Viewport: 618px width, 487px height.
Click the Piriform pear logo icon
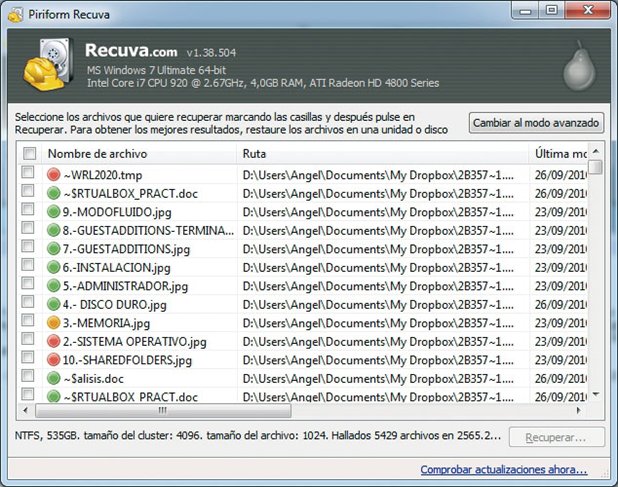[573, 66]
